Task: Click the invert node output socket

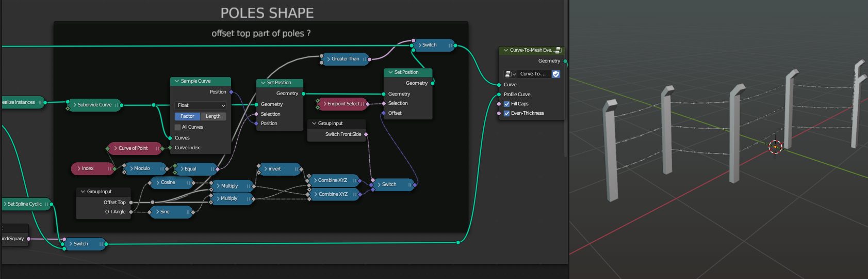Action: (x=301, y=169)
